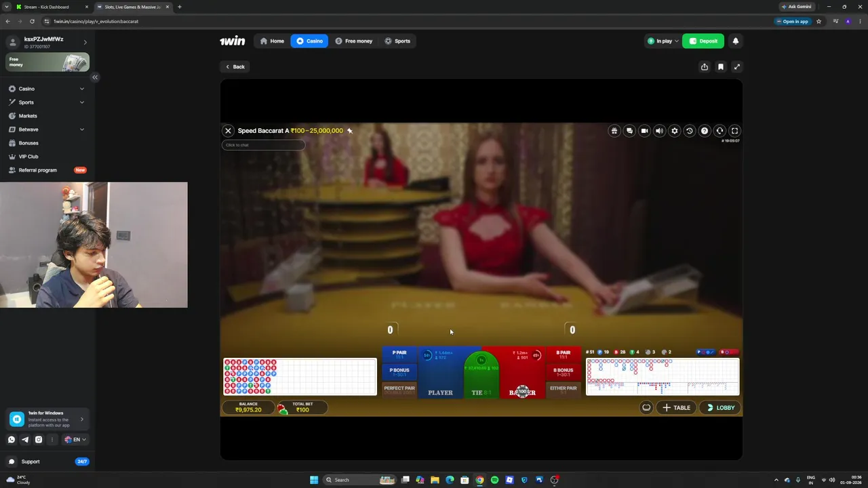The width and height of the screenshot is (868, 488).
Task: Expand the user profile arrow
Action: (x=85, y=42)
